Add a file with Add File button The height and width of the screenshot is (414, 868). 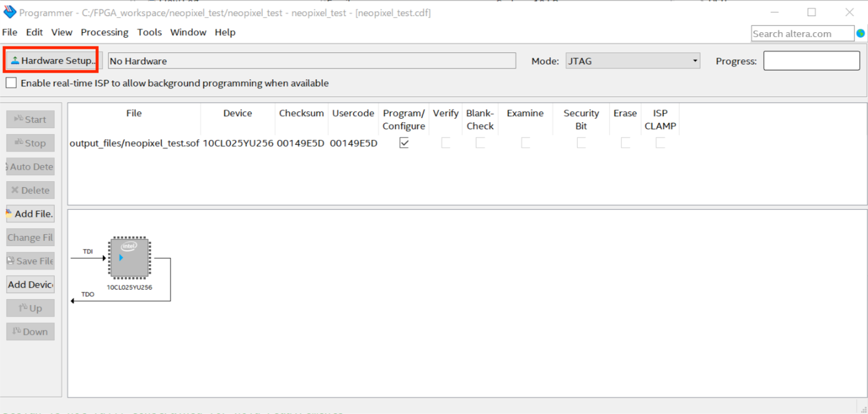(x=30, y=214)
